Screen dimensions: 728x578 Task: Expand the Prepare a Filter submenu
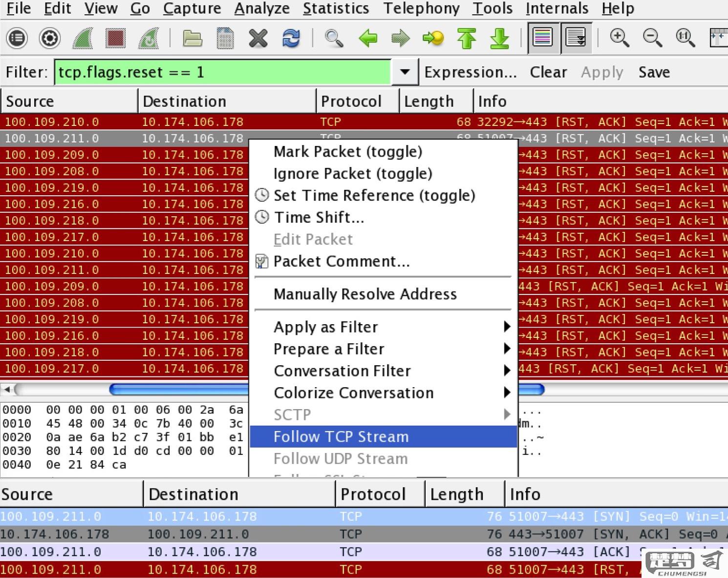(x=384, y=349)
